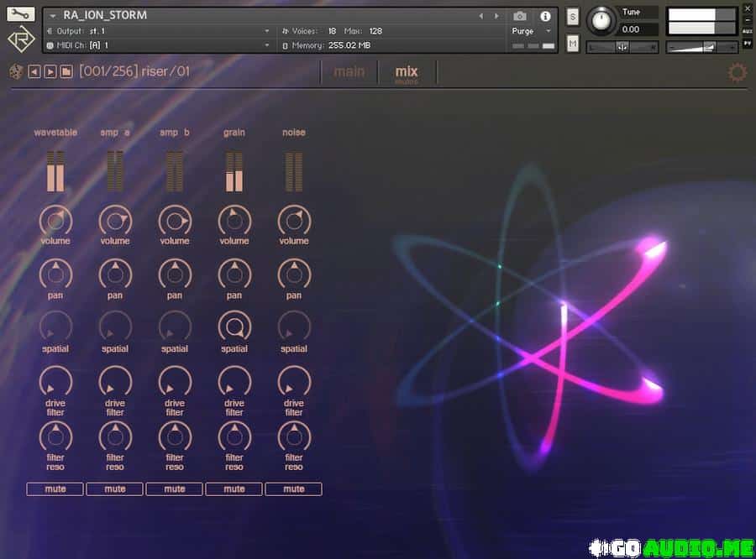Click the grain level meter

(234, 171)
